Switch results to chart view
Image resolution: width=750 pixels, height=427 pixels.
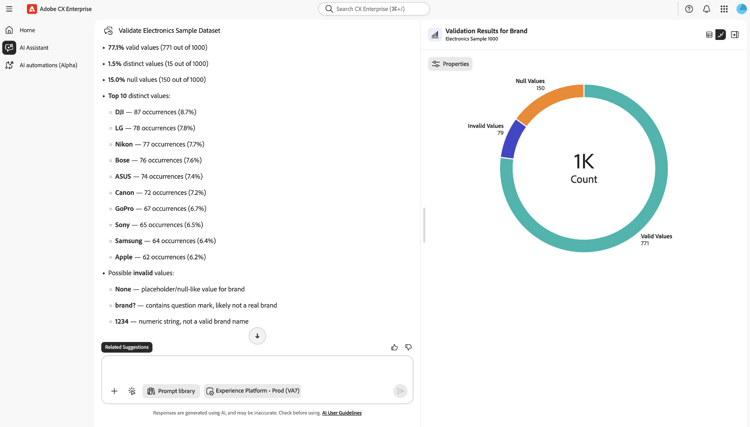tap(720, 34)
